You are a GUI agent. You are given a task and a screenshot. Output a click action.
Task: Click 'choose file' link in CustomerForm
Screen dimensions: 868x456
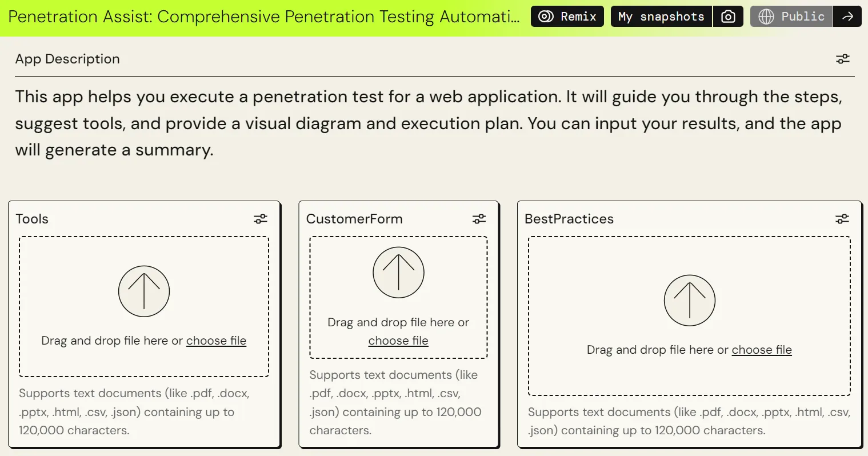pos(398,341)
